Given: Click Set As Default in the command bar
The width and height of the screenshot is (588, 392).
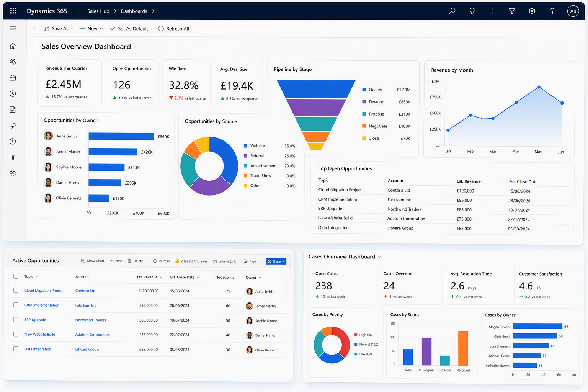Looking at the screenshot, I should tap(129, 29).
